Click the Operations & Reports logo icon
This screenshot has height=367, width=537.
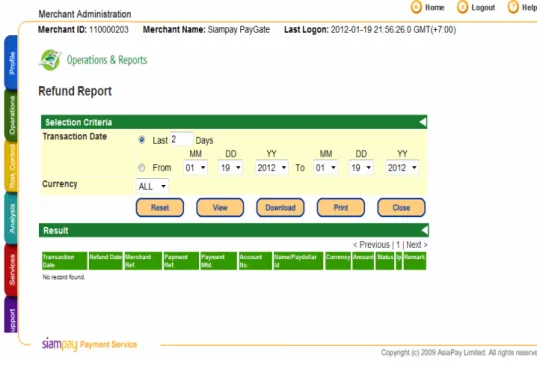point(51,60)
